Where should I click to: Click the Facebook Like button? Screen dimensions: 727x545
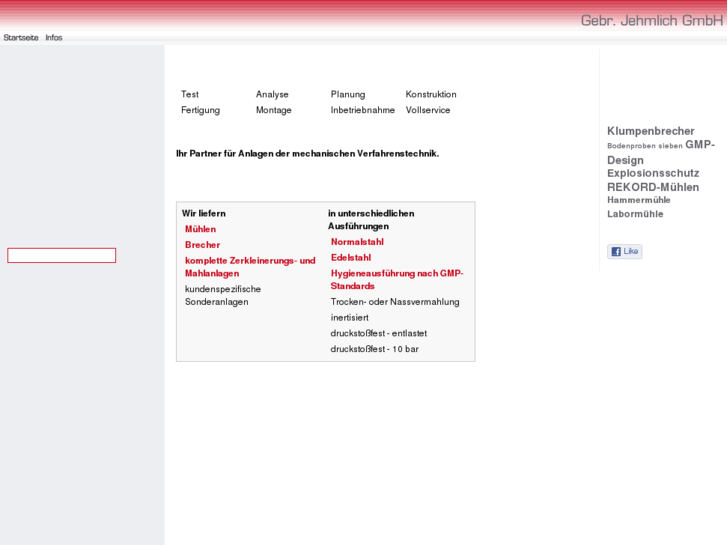coord(625,251)
